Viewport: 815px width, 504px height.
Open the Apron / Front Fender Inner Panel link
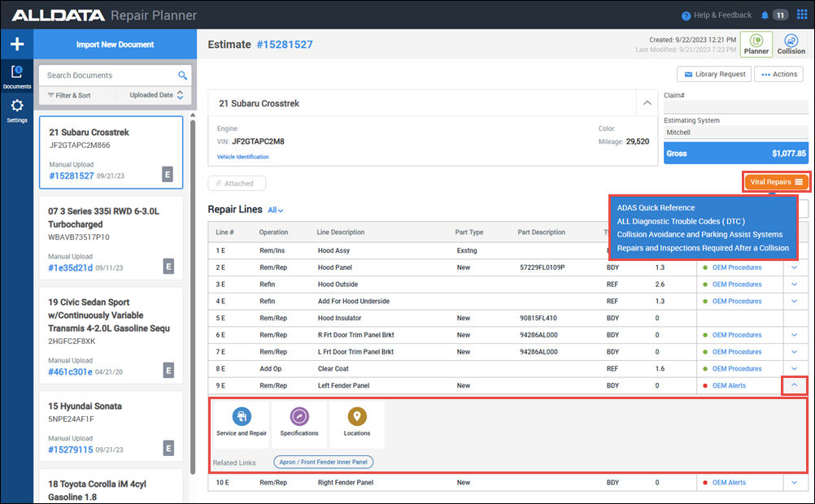point(323,463)
